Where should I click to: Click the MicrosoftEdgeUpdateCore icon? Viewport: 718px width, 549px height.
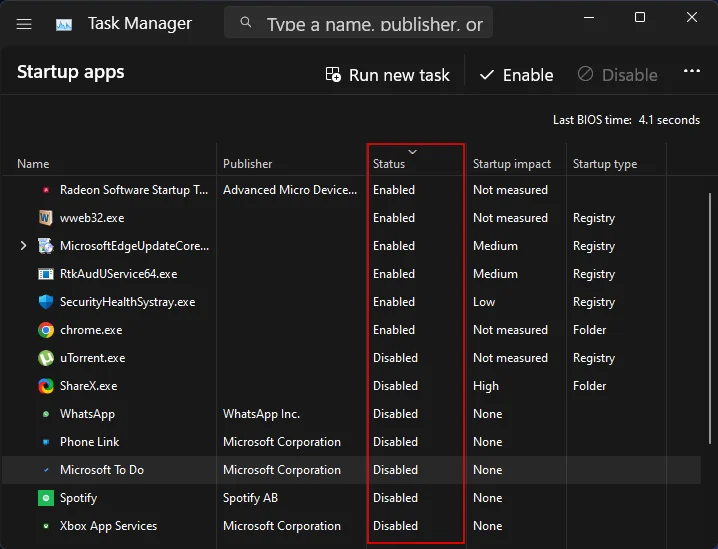(x=45, y=246)
